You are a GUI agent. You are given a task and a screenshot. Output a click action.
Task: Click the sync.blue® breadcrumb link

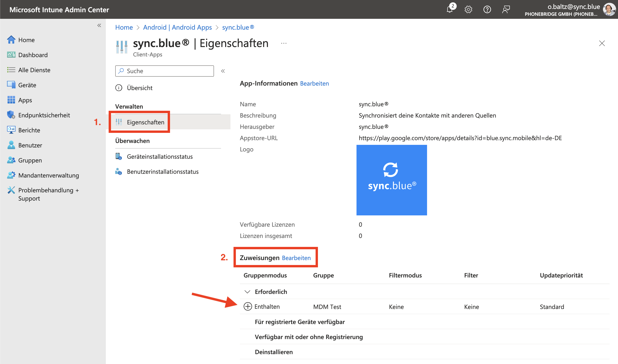pos(238,27)
